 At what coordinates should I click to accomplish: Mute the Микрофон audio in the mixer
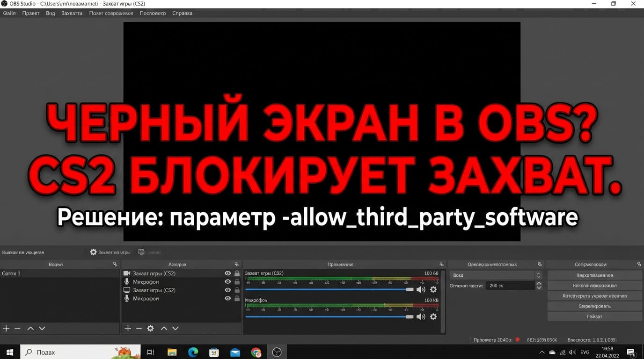point(420,316)
